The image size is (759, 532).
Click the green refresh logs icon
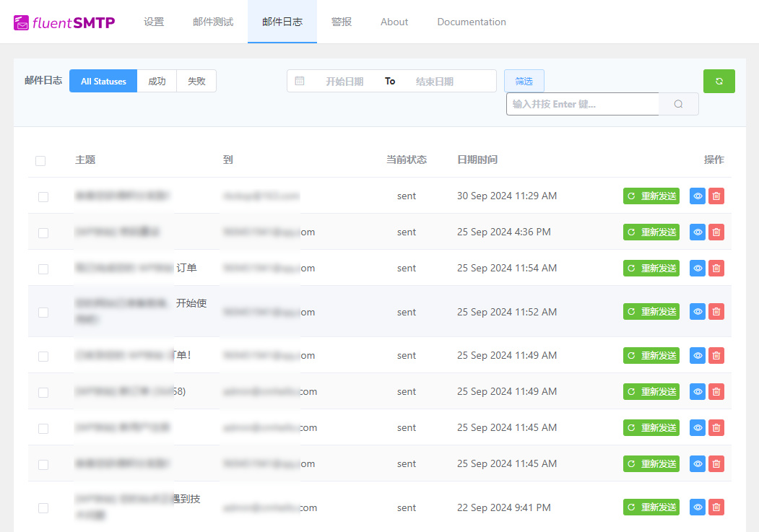[x=719, y=81]
